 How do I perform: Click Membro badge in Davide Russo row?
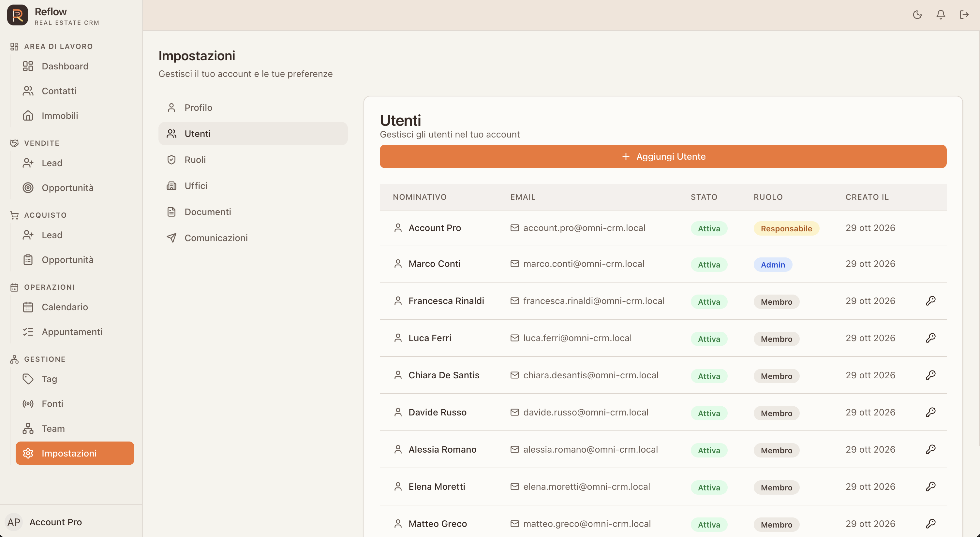[777, 413]
